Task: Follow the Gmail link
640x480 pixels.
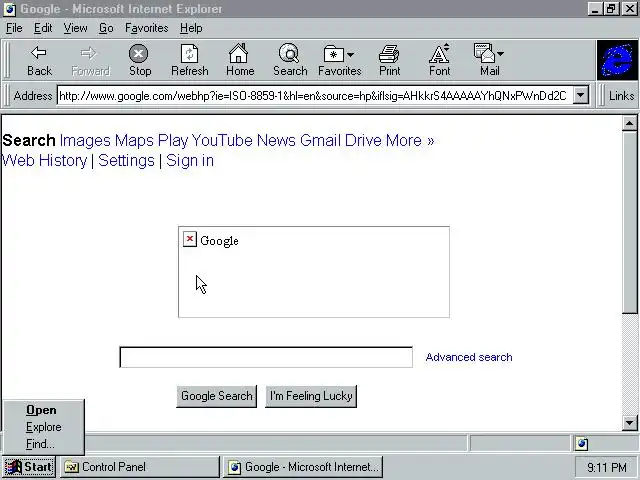Action: [x=320, y=140]
